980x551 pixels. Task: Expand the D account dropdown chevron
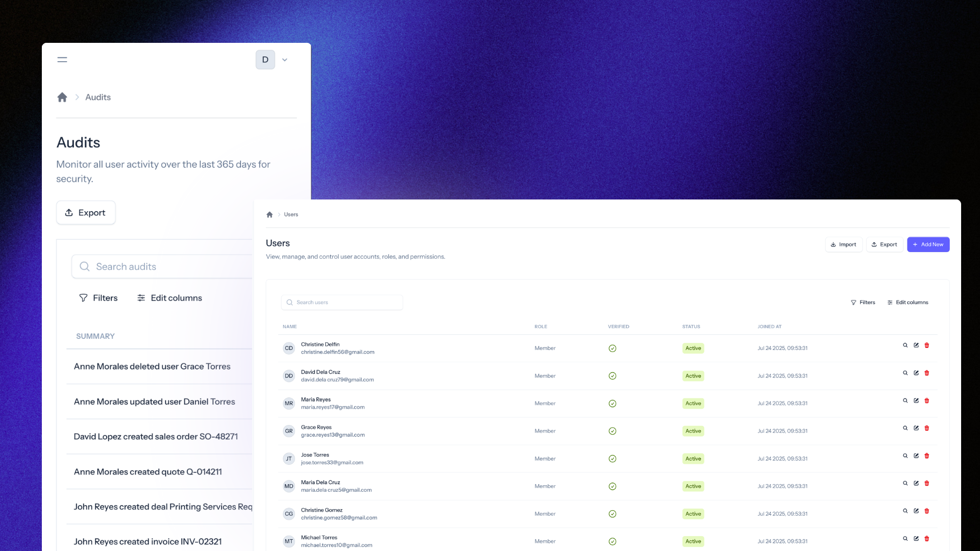[285, 60]
